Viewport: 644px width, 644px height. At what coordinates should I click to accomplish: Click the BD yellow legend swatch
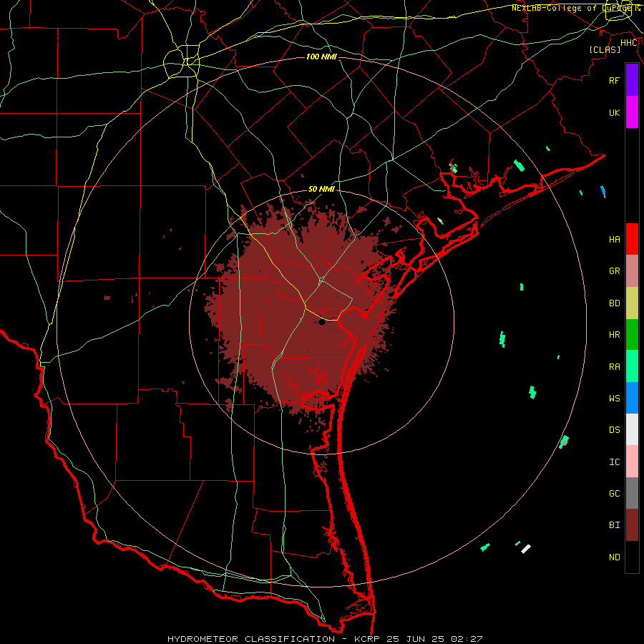coord(632,303)
